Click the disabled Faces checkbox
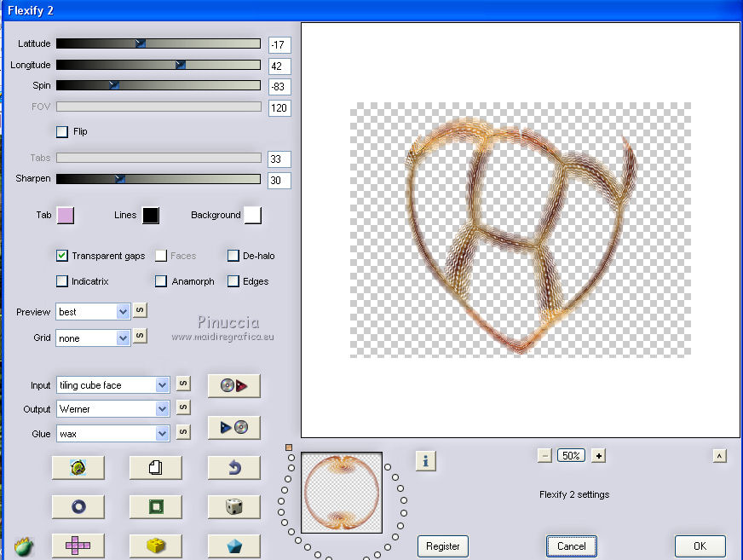This screenshot has height=560, width=743. click(161, 256)
